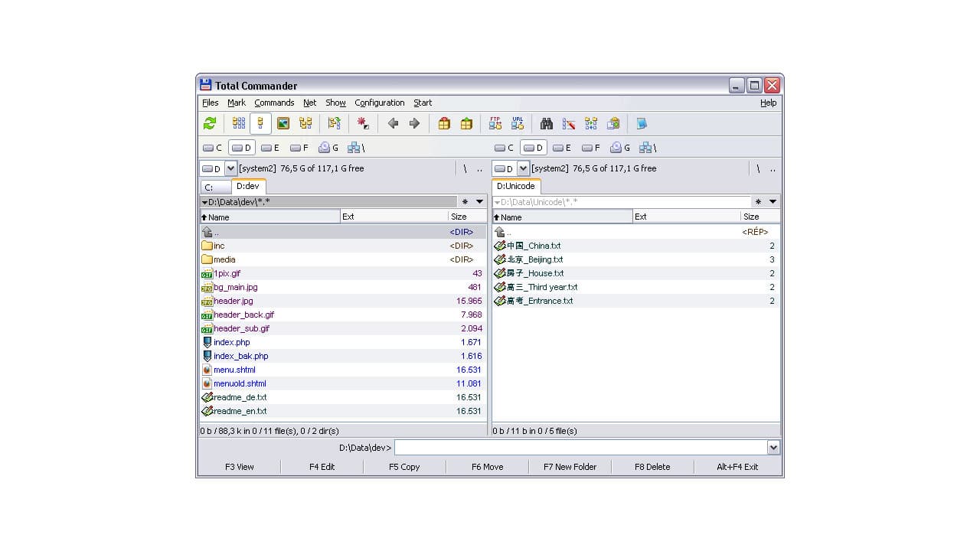Screen dimensions: 980x551
Task: Switch to the D:Unicode tab
Action: [x=515, y=186]
